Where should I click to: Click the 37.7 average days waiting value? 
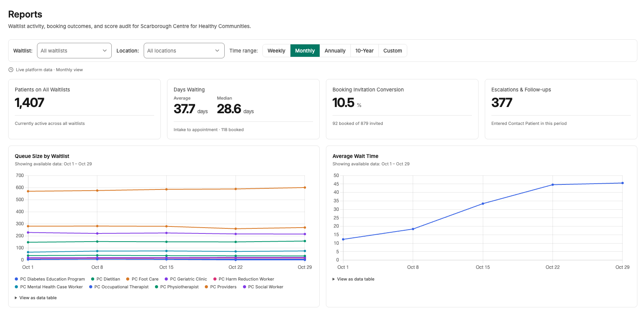click(x=184, y=109)
